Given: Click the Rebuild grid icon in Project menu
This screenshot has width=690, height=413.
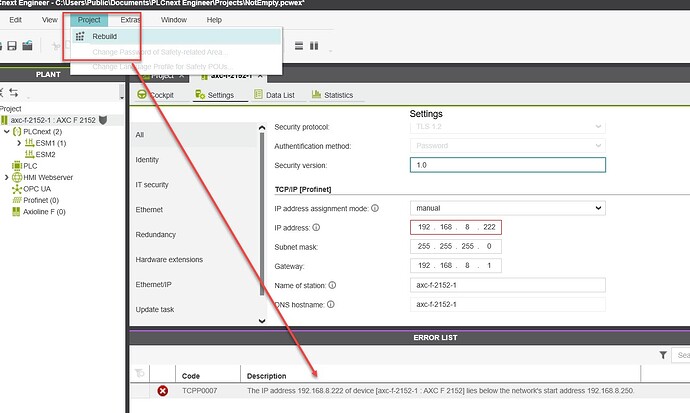Looking at the screenshot, I should [x=80, y=37].
